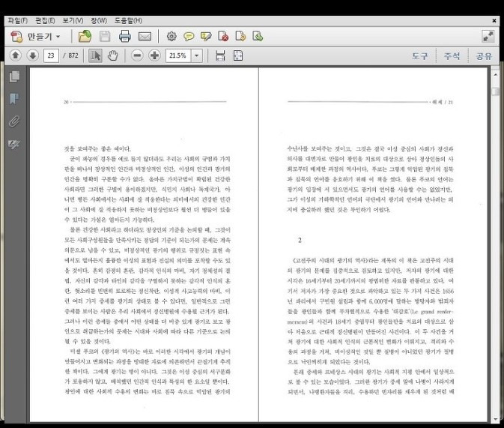Click the zoom level field 21.5%
This screenshot has width=504, height=428.
(178, 55)
